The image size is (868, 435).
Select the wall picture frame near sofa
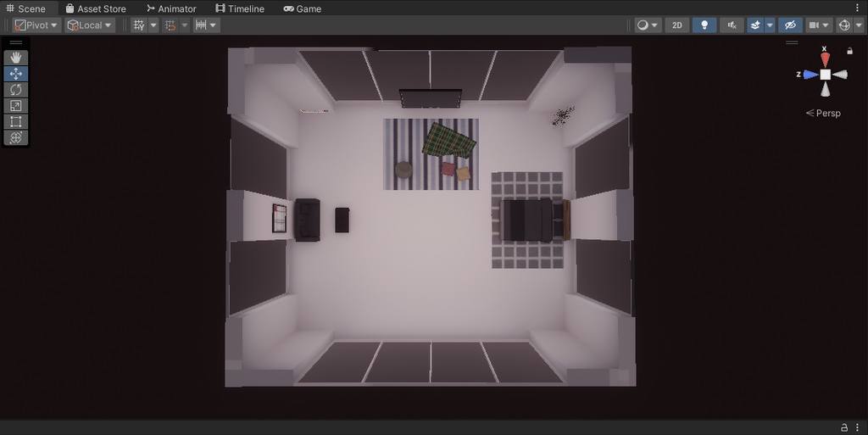279,218
